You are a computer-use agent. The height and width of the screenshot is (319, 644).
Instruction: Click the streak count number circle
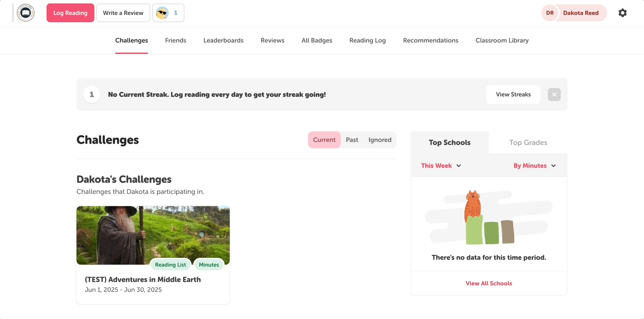pos(92,95)
